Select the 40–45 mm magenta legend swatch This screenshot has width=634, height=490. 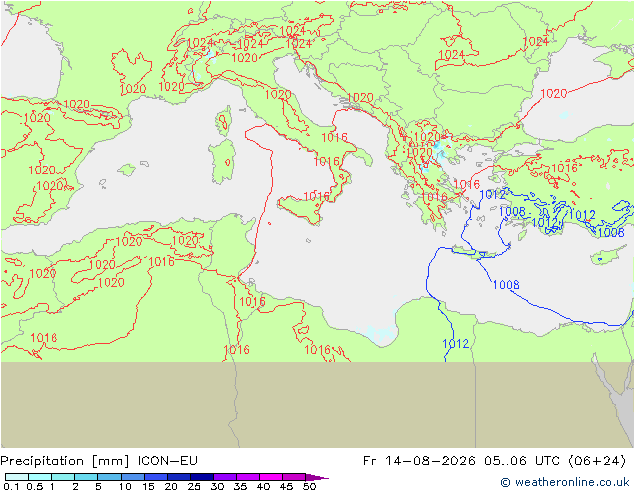pyautogui.click(x=271, y=477)
